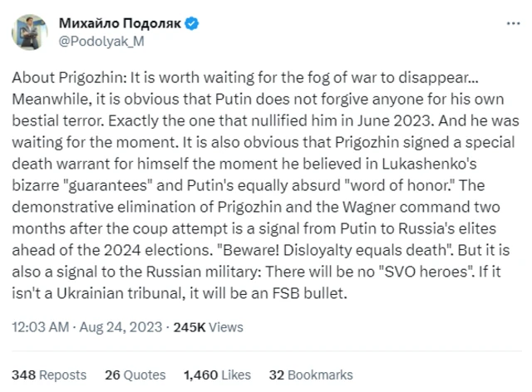
Task: Click the 12:03 AM timestamp
Action: coord(38,327)
